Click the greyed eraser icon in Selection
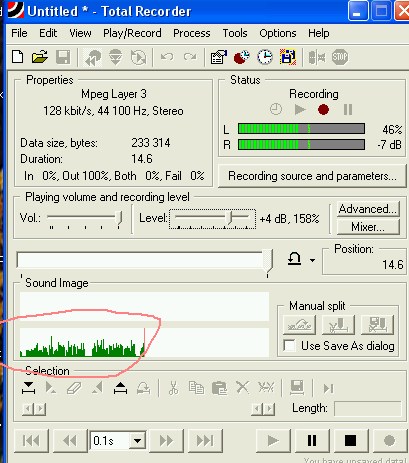 [x=74, y=388]
